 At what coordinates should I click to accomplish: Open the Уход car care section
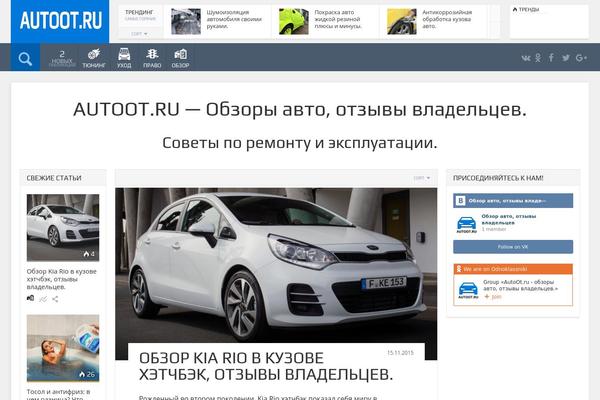(x=124, y=58)
